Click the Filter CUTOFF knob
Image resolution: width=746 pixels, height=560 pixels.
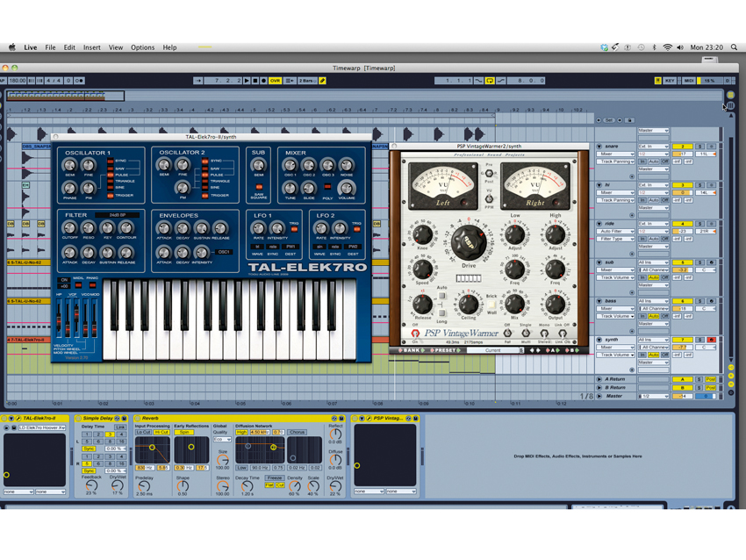click(x=69, y=227)
